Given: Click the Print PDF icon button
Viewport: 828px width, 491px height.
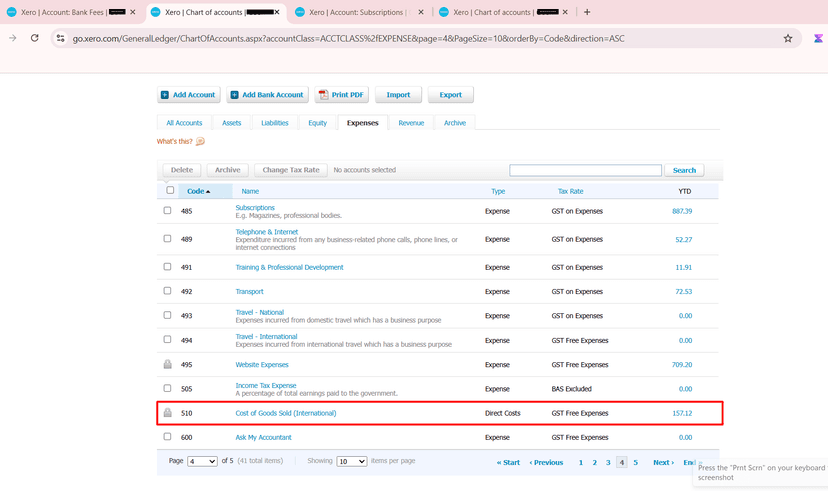Looking at the screenshot, I should (341, 95).
